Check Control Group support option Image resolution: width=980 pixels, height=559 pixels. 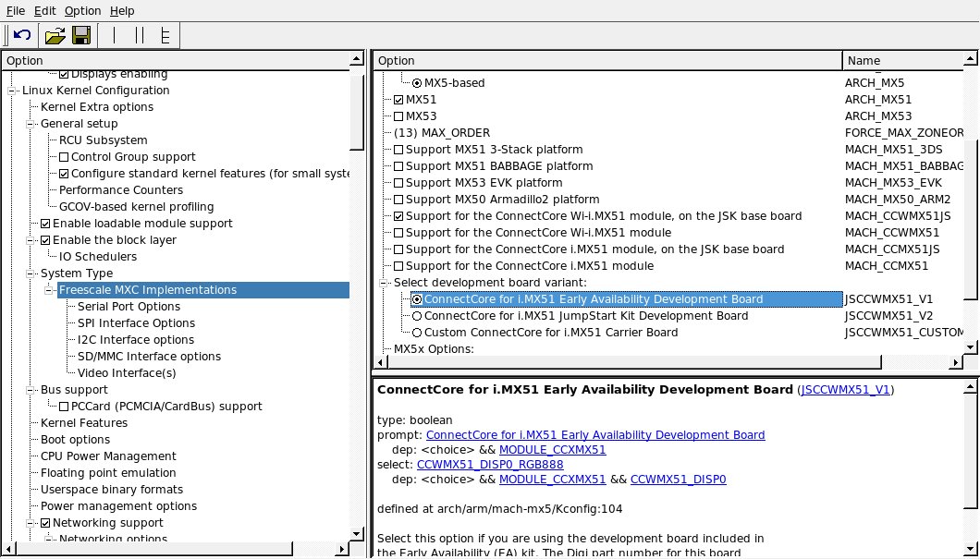point(65,157)
